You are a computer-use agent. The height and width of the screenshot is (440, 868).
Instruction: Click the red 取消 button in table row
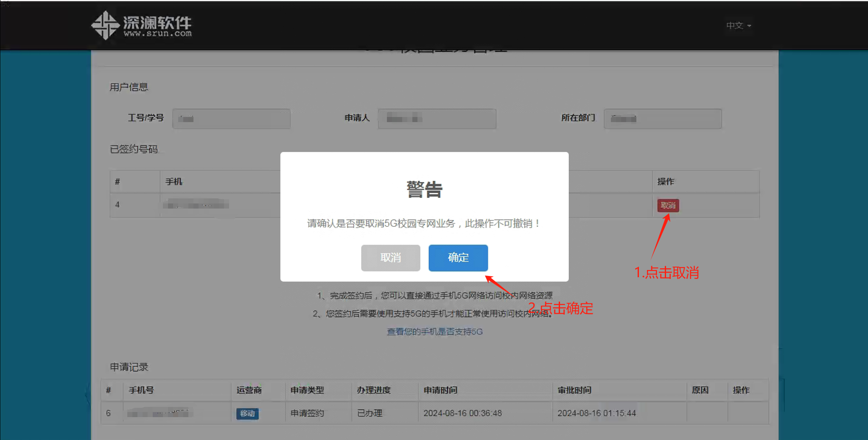[x=668, y=206]
